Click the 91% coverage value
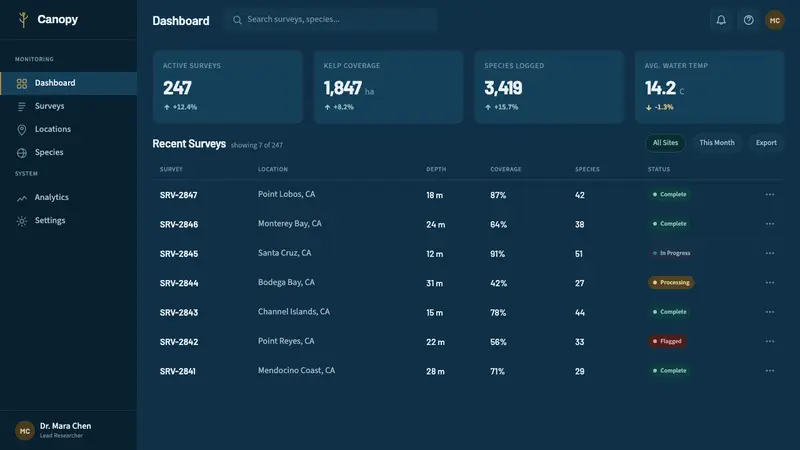 point(497,254)
